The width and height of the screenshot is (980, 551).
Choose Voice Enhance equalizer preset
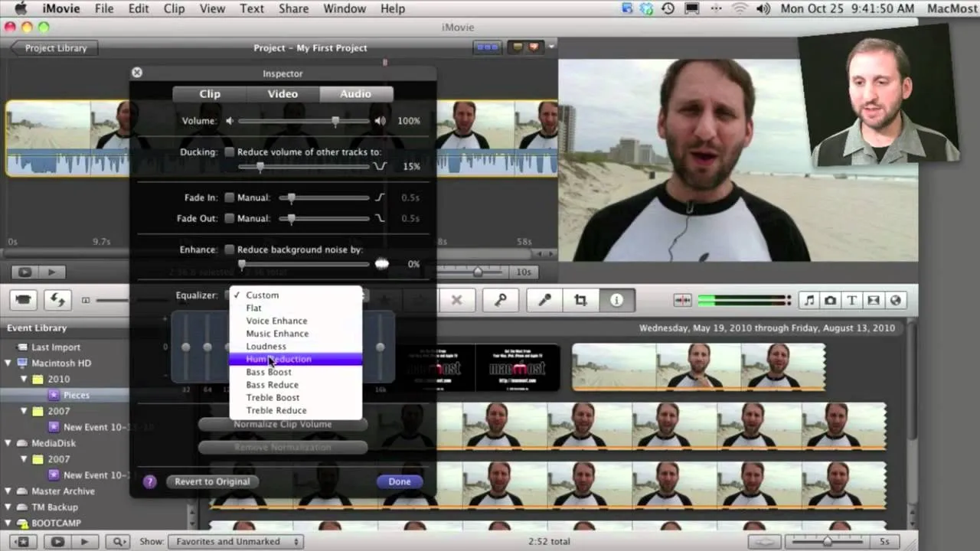tap(296, 321)
